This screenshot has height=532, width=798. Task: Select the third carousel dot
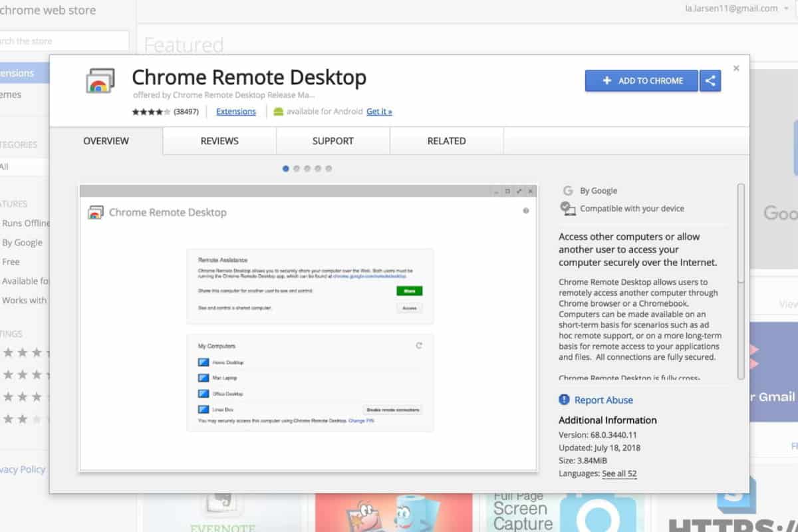pos(307,169)
